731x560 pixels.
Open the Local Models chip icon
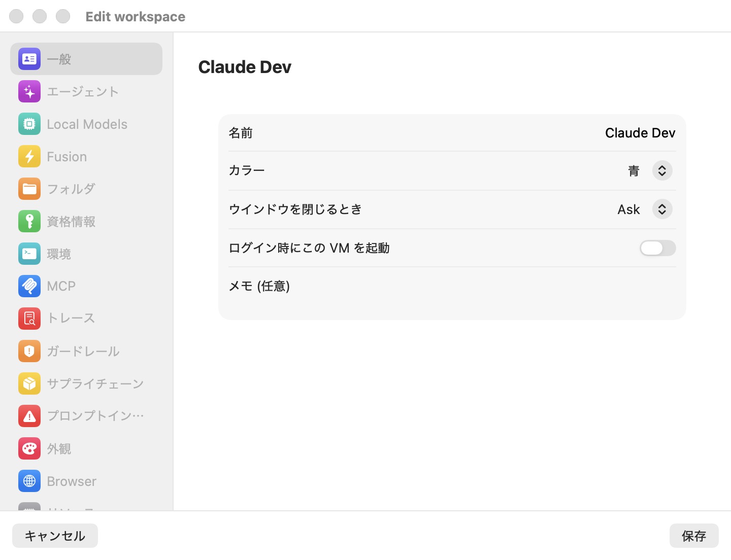pos(29,124)
